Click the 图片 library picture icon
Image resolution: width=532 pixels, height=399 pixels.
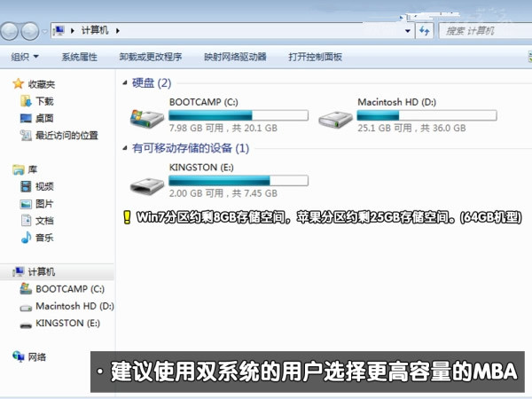click(x=26, y=204)
